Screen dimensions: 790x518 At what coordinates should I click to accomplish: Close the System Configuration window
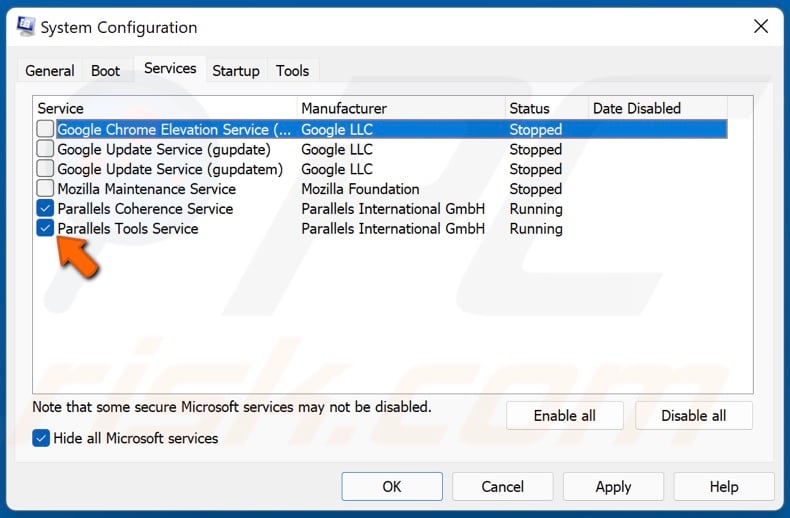[761, 26]
